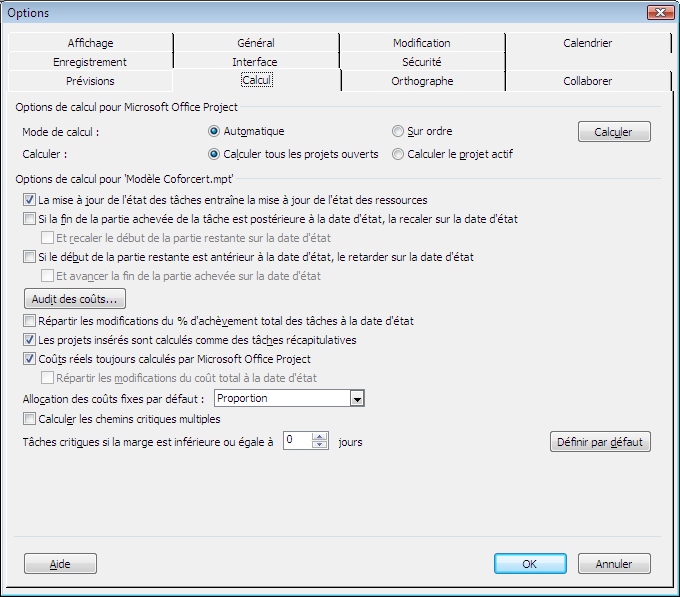Toggle 'Coûts réels toujours calculés' checkbox
680x597 pixels.
point(29,359)
